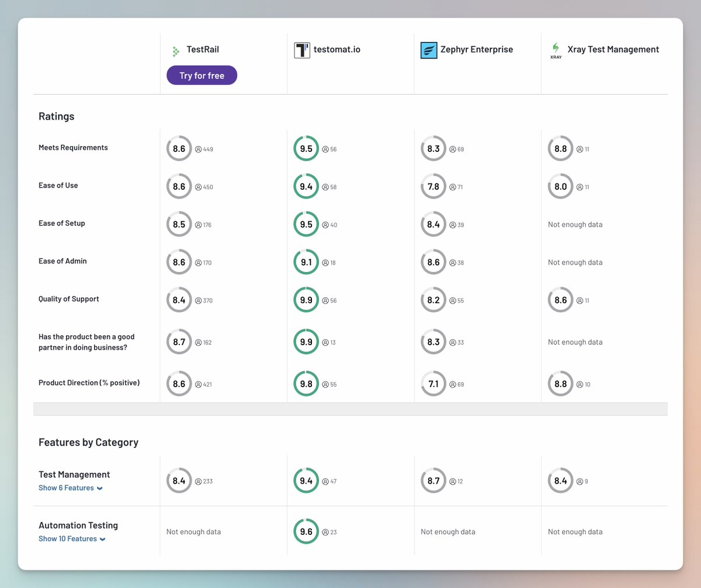This screenshot has width=701, height=588.
Task: Click the Ease of Setup row label
Action: click(x=62, y=224)
